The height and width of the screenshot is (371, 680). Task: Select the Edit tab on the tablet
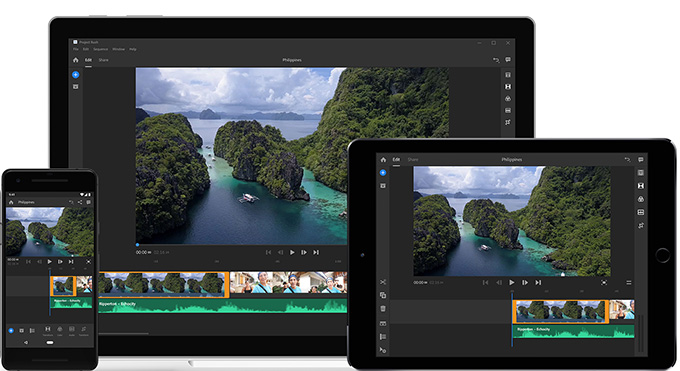tap(396, 160)
